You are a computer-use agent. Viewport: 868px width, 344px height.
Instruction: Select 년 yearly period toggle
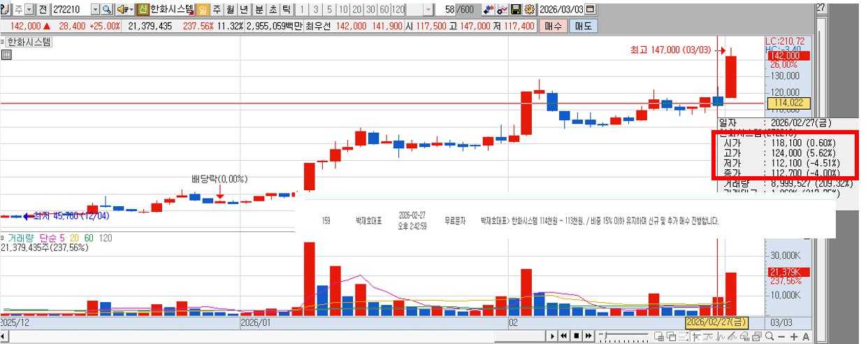243,10
